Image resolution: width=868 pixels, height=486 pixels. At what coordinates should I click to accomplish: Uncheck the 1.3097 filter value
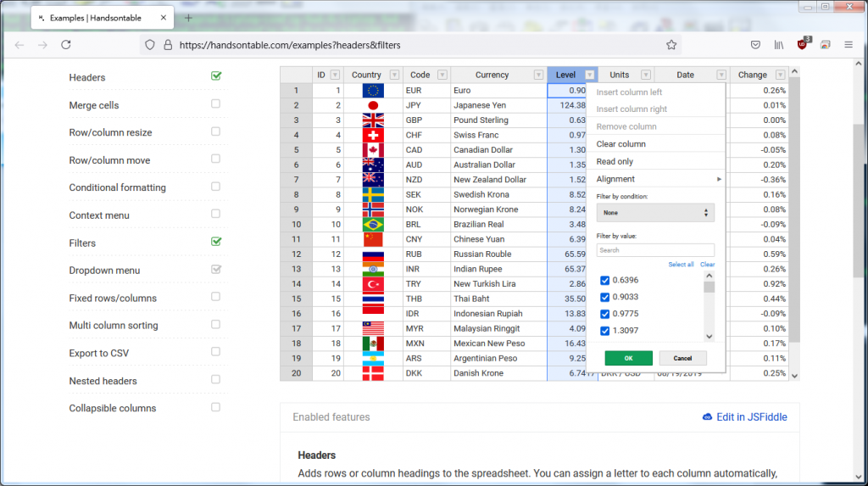click(x=605, y=331)
